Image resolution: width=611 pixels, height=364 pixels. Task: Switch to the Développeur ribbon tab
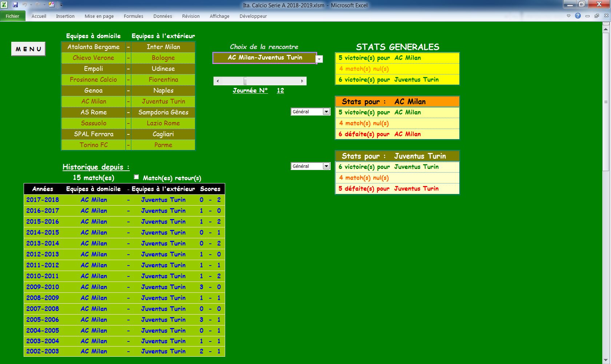click(253, 16)
